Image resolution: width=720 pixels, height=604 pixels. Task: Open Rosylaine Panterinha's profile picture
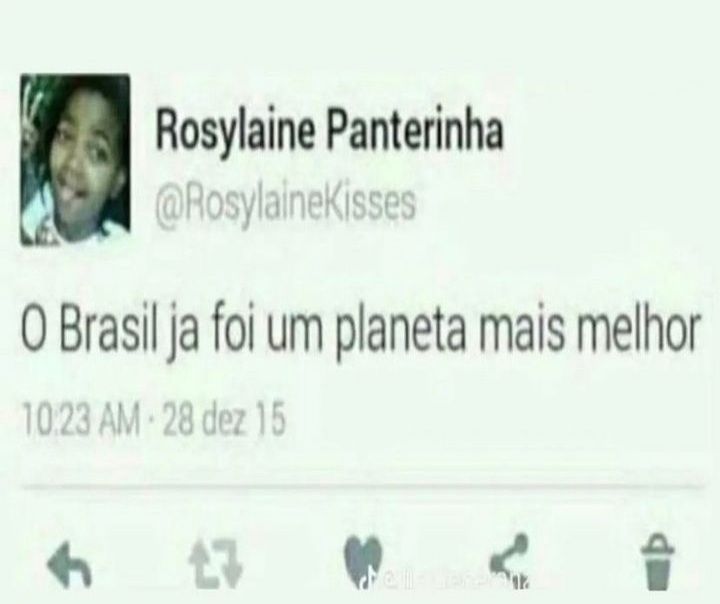(75, 160)
